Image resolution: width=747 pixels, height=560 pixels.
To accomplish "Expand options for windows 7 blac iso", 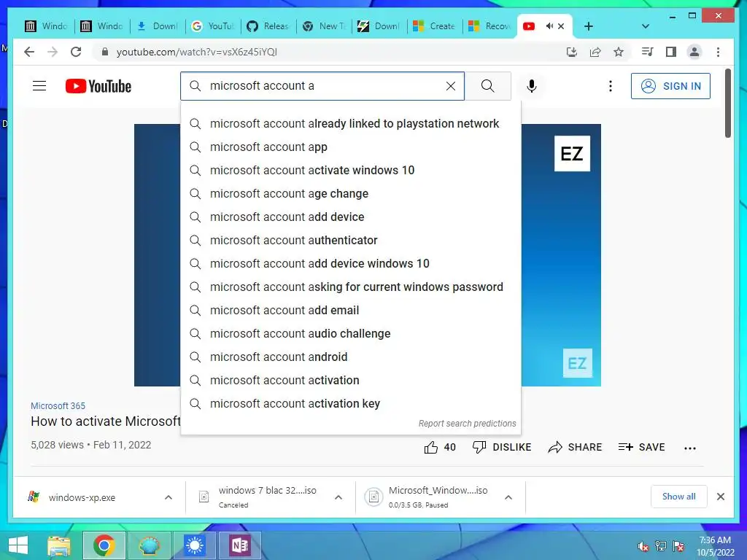I will [338, 497].
